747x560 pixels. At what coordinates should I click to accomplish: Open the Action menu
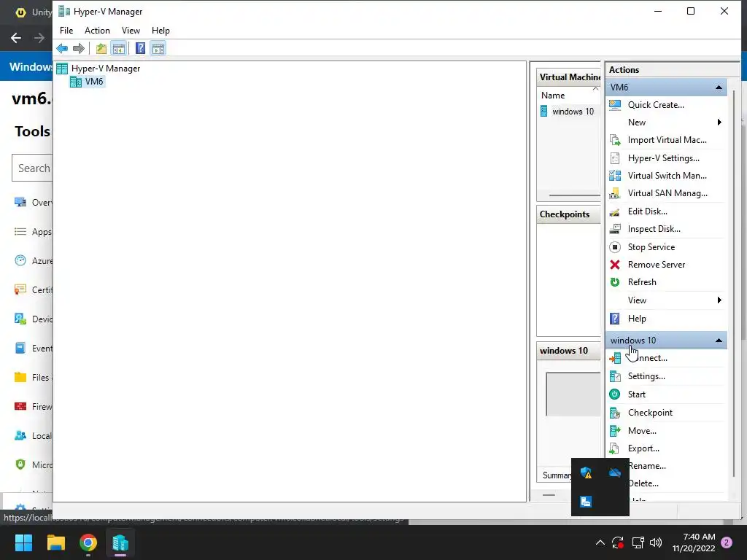pos(97,31)
